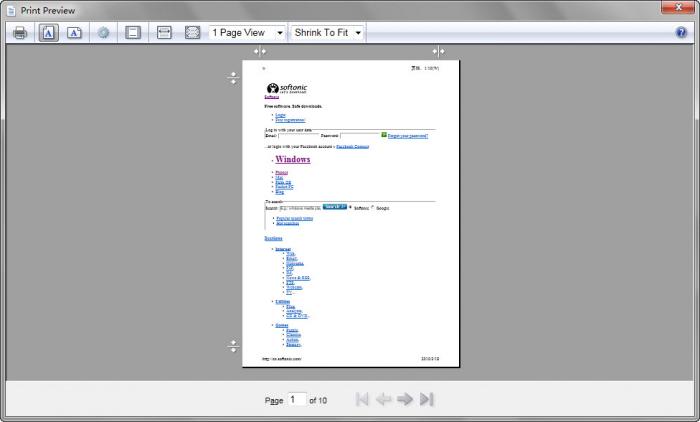Viewport: 700px width, 422px height.
Task: Click the Print document icon
Action: point(20,33)
